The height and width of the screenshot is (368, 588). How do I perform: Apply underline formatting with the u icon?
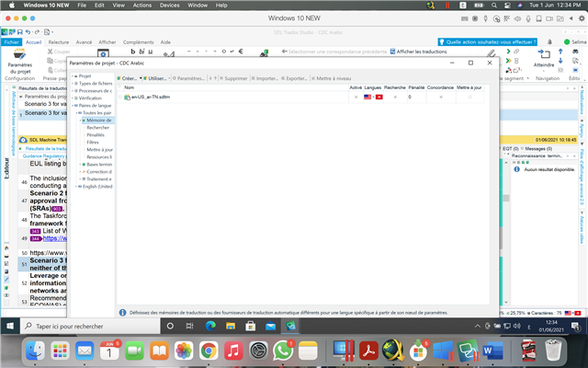[151, 52]
